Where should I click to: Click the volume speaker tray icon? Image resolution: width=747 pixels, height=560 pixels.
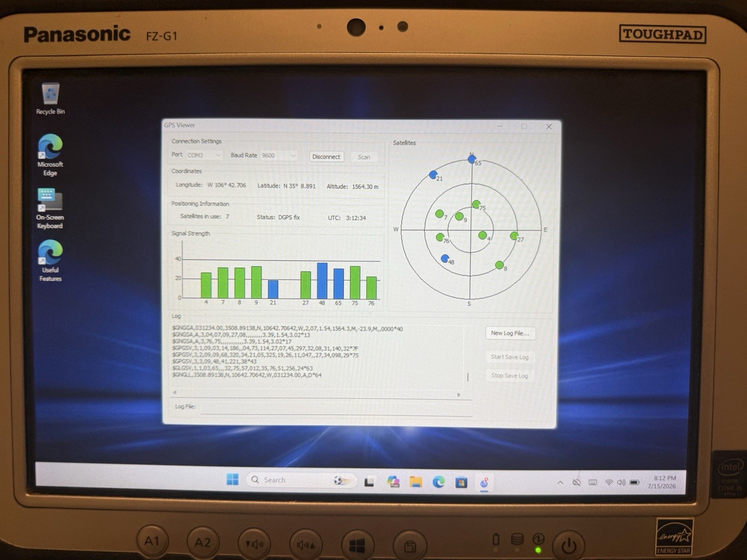(621, 482)
